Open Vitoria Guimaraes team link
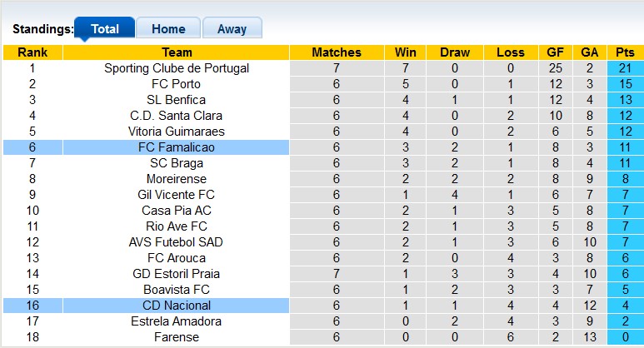Viewport: 644px width, 348px height. 177,132
